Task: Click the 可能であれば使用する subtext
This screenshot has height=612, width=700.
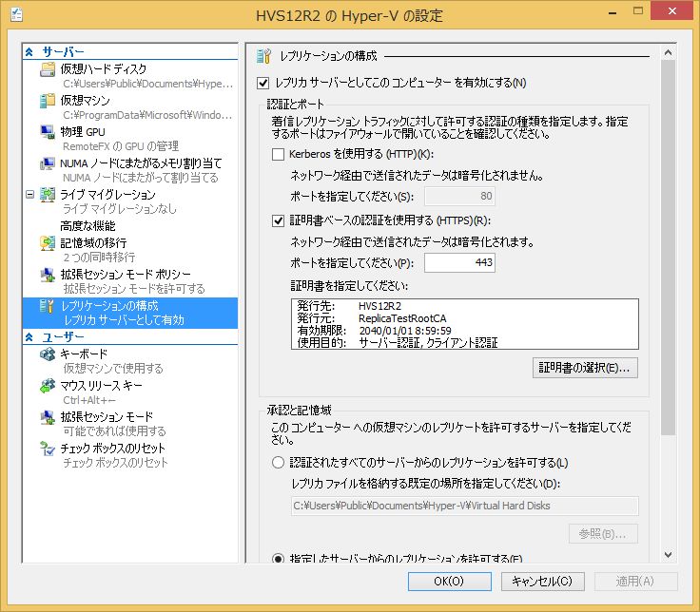Action: (x=114, y=430)
